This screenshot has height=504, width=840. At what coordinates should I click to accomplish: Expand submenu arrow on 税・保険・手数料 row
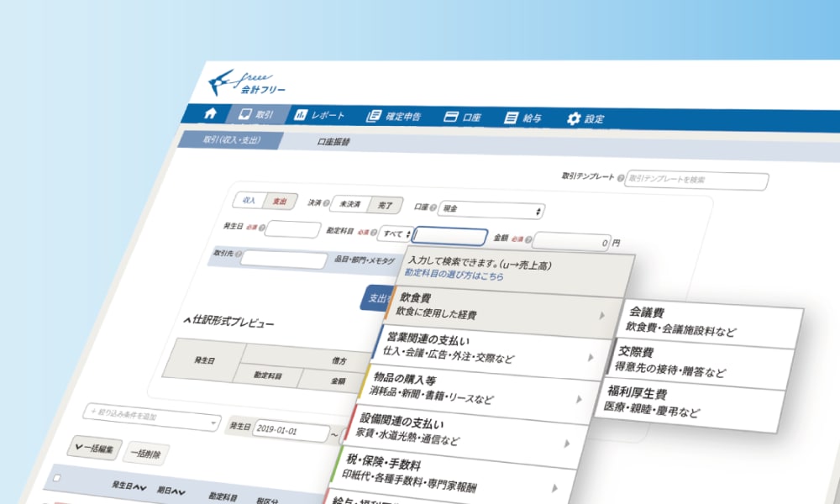[x=554, y=488]
